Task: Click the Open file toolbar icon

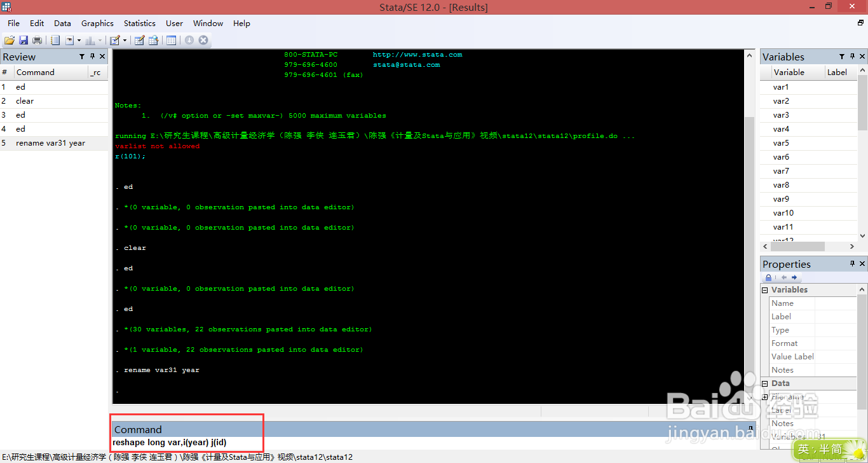Action: (x=10, y=40)
